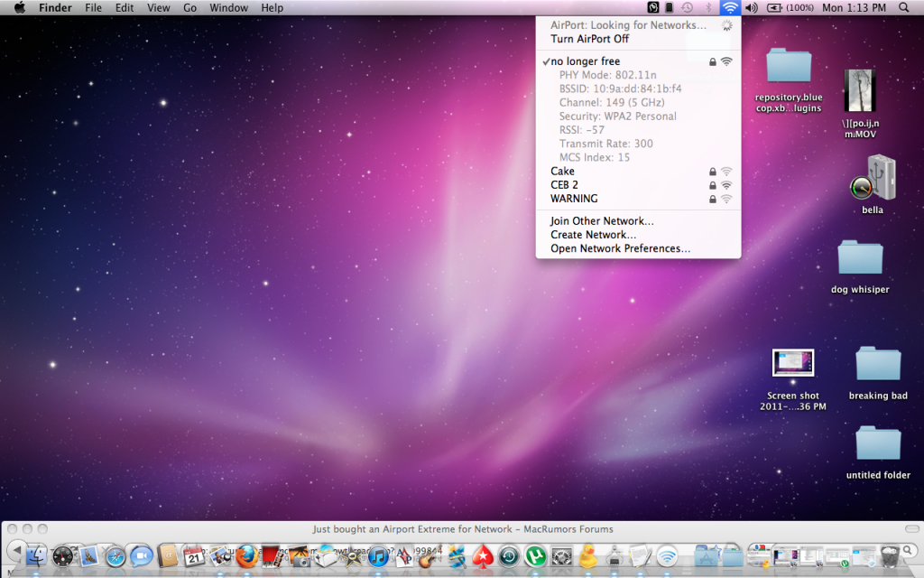Viewport: 924px width, 578px height.
Task: Open Finder from the Dock
Action: tap(36, 556)
